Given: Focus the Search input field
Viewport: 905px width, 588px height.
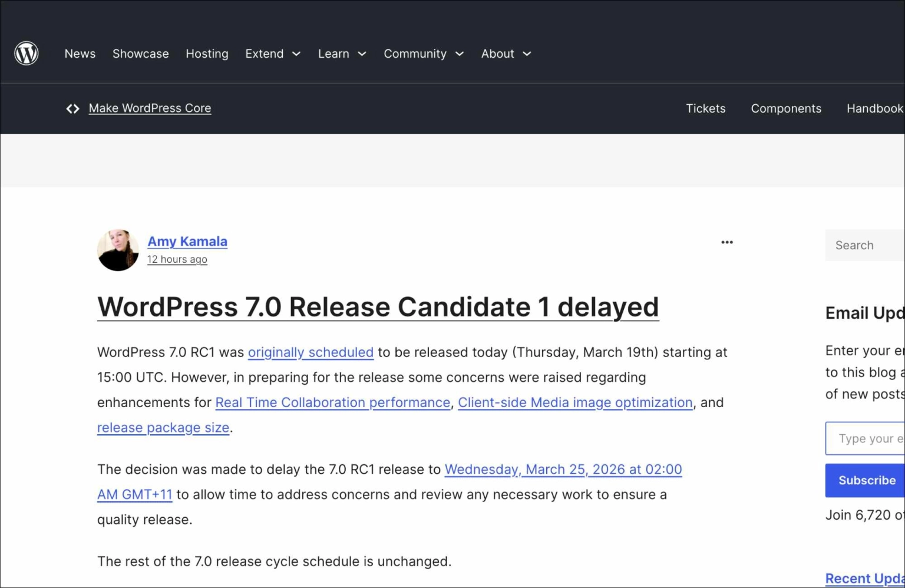Looking at the screenshot, I should click(865, 245).
